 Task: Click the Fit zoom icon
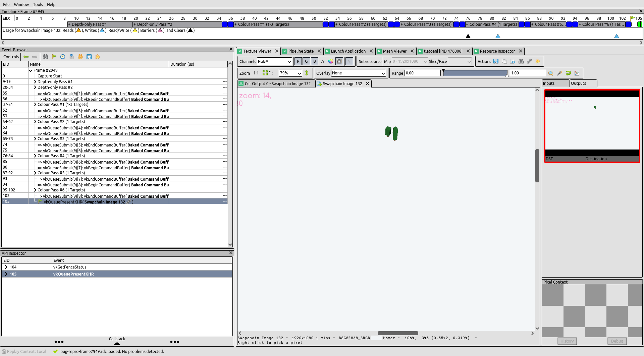tap(268, 73)
